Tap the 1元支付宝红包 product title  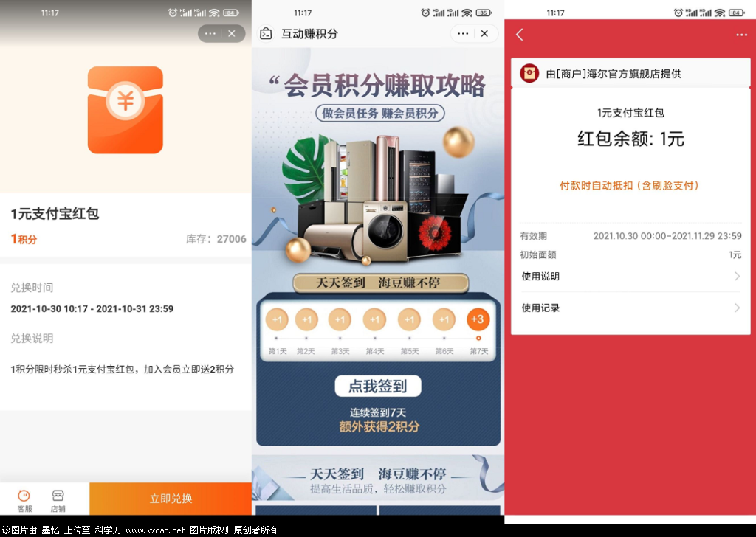click(55, 213)
